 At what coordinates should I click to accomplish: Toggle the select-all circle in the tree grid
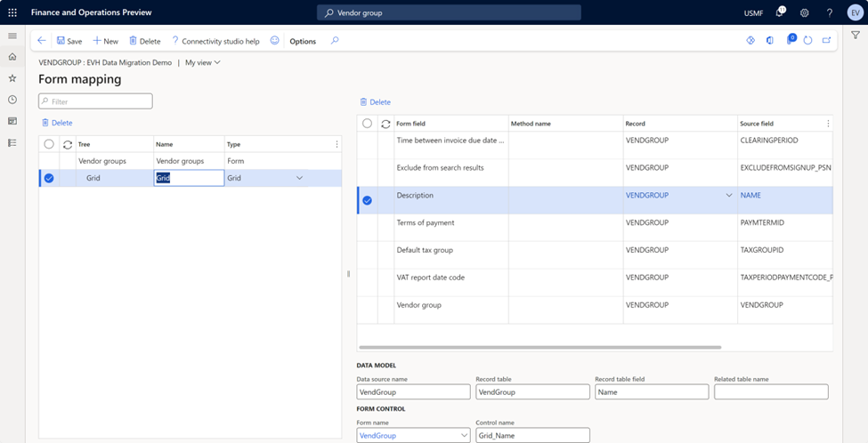pyautogui.click(x=49, y=144)
